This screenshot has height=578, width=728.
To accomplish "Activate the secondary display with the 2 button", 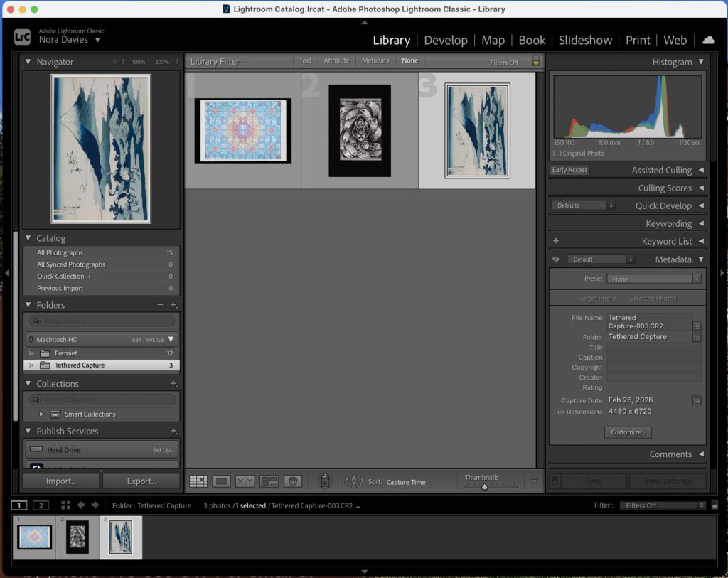I will click(41, 505).
